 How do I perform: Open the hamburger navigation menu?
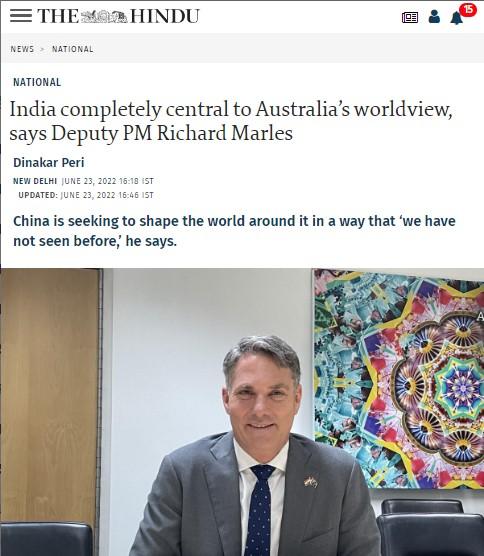(21, 16)
